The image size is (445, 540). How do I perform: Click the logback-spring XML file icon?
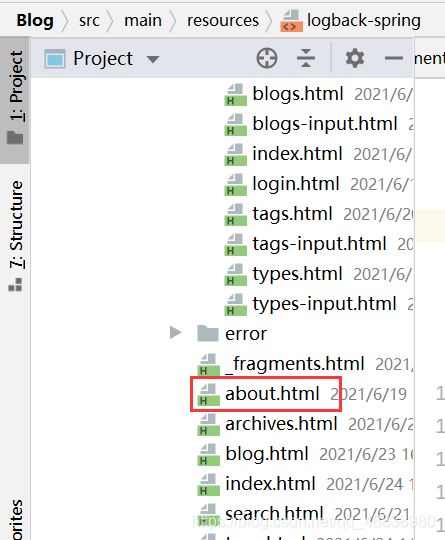pyautogui.click(x=291, y=21)
